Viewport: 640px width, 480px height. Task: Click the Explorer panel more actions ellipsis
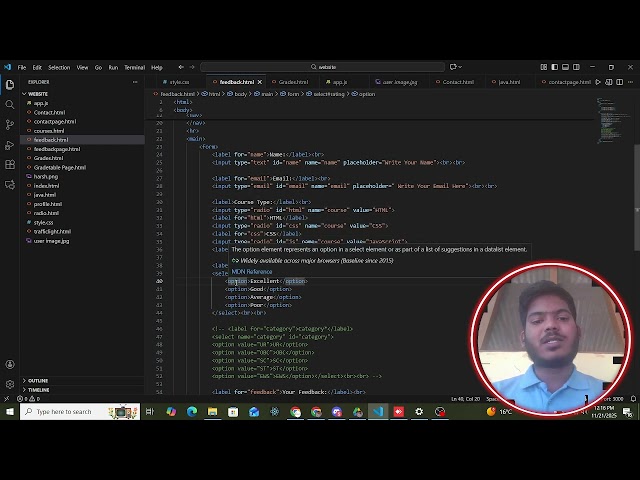point(135,82)
